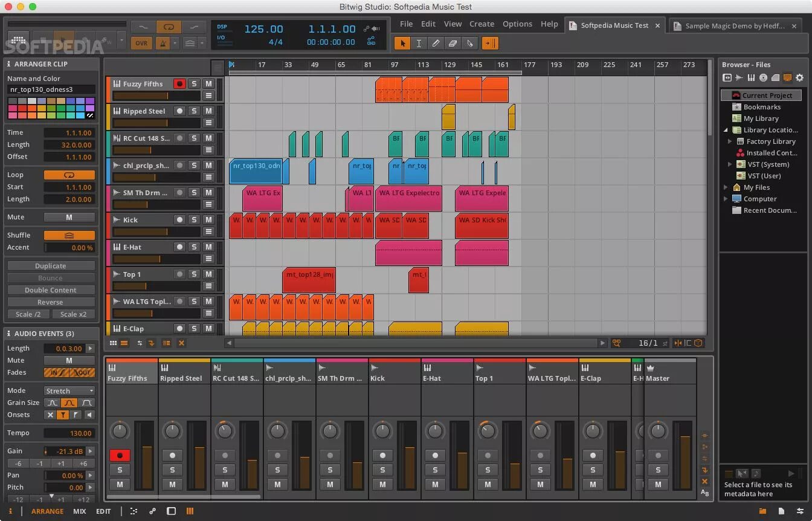Viewport: 812px width, 521px height.
Task: Toggle record arm on Fuzzy Fifths track
Action: [x=179, y=84]
